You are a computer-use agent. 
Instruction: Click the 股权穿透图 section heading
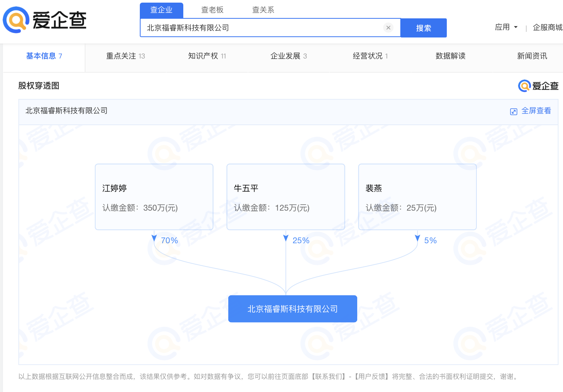click(39, 86)
